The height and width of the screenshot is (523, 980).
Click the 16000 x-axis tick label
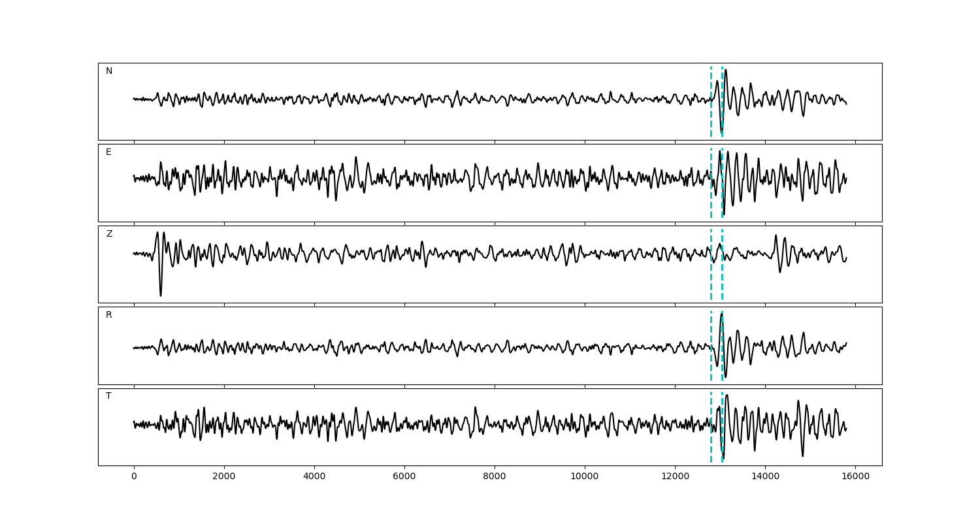point(855,477)
